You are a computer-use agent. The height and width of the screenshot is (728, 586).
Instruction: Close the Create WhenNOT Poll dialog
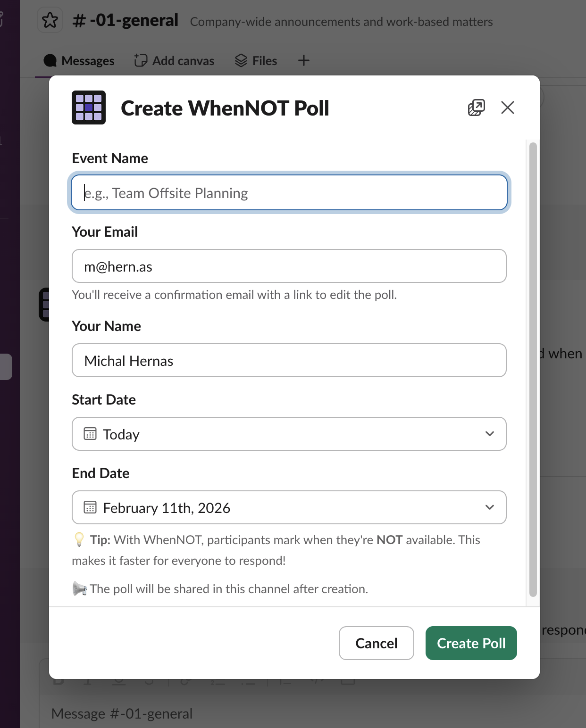coord(507,108)
